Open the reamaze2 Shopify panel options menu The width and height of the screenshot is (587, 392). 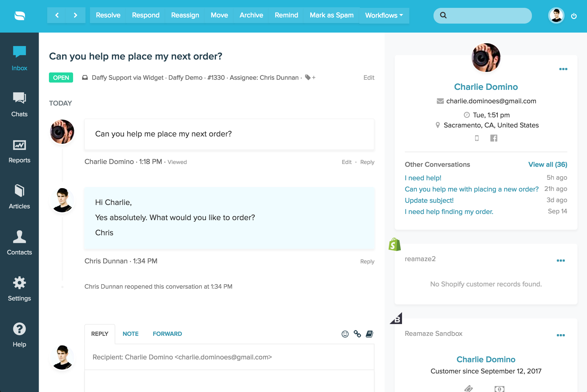point(561,261)
